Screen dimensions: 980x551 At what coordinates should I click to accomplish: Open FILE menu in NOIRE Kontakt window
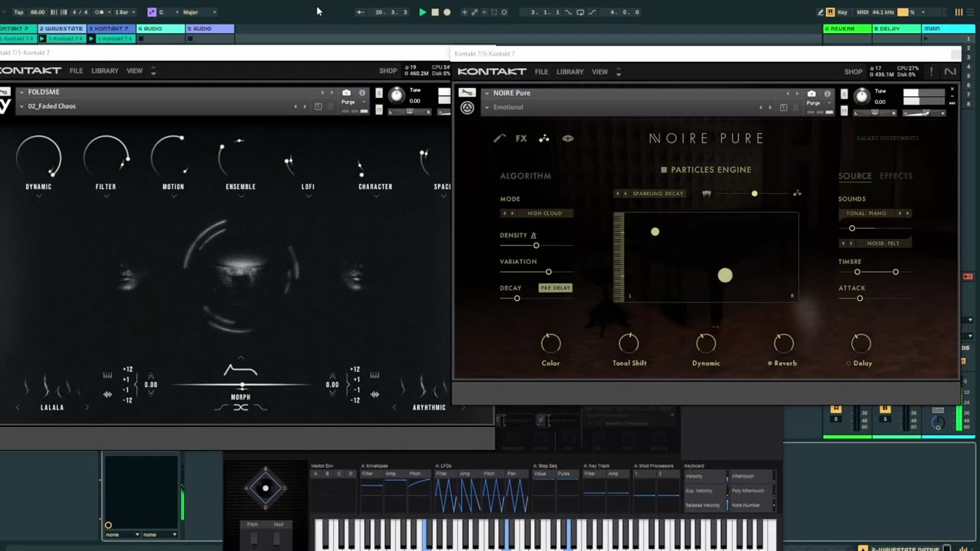tap(541, 72)
